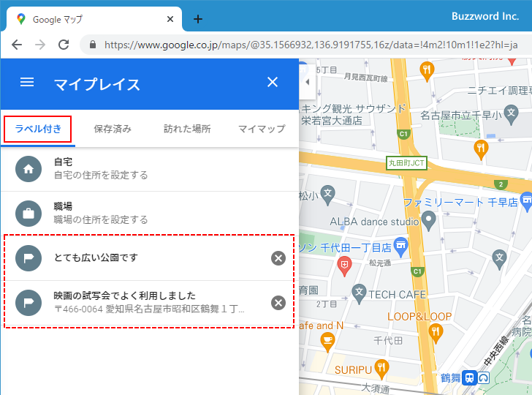Open the hamburger main menu
Viewport: 532px width, 395px height.
(27, 83)
